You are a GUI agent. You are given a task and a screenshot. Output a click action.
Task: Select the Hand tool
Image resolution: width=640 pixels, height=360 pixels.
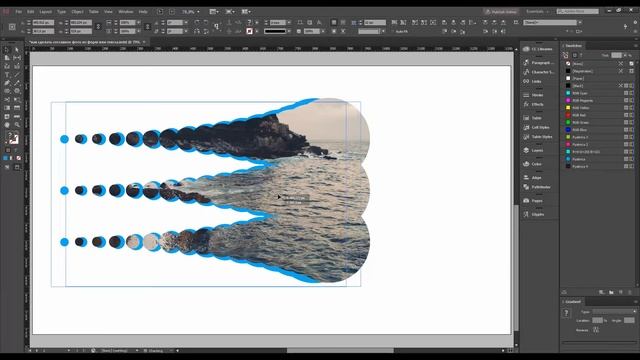7,125
